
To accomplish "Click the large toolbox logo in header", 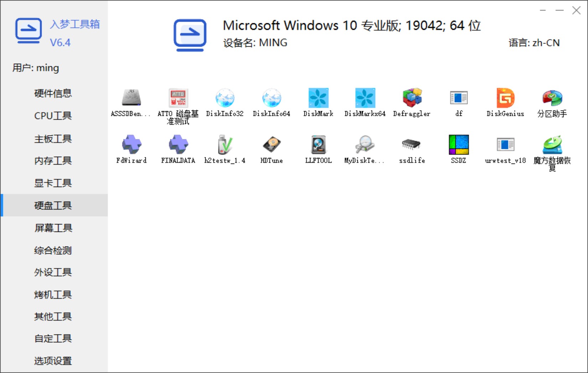I will tap(190, 35).
